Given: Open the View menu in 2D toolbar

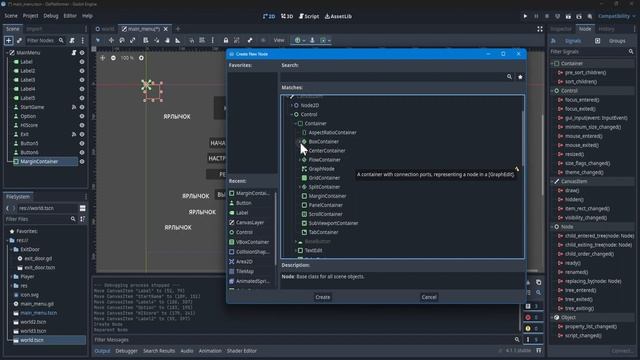Looking at the screenshot, I should tap(279, 40).
